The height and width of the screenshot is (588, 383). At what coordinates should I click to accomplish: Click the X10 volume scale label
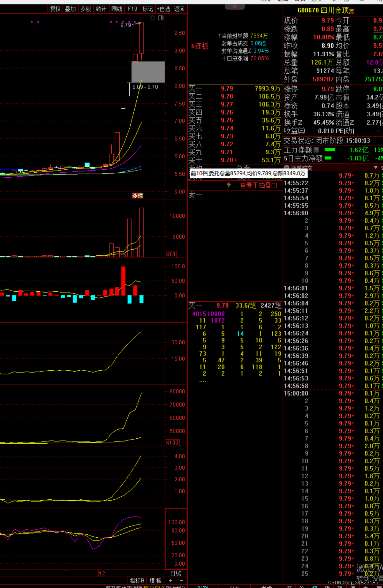click(x=171, y=254)
